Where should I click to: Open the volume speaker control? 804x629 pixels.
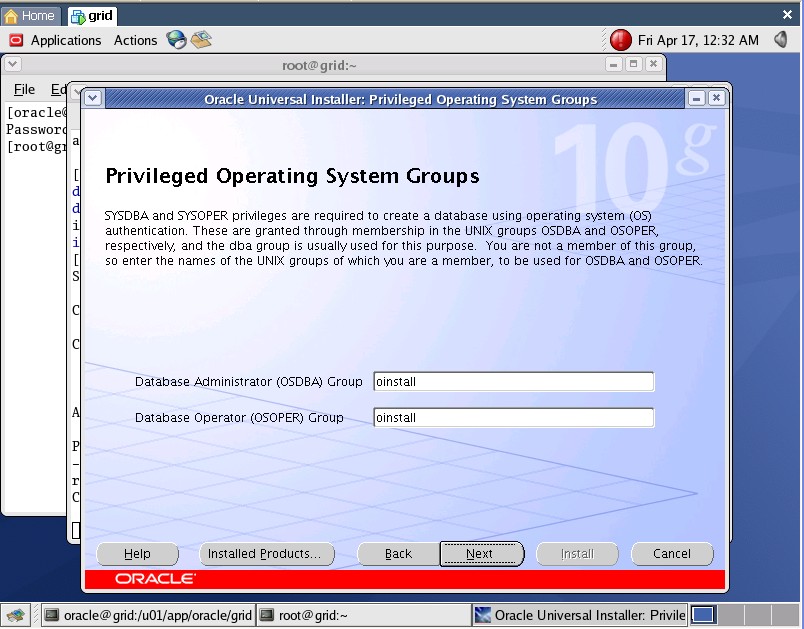779,40
